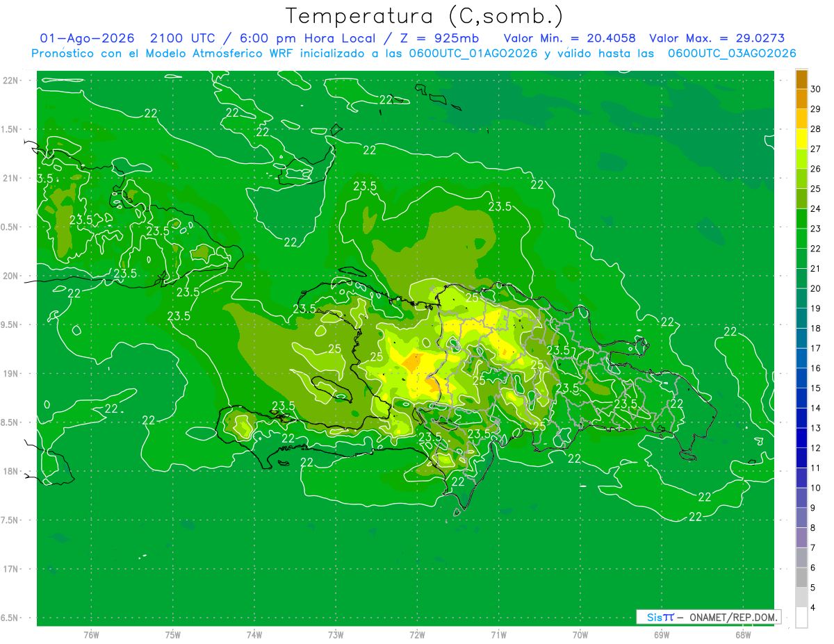Pick the green legend swatch between 23 and 24
The height and width of the screenshot is (644, 834).
[801, 219]
